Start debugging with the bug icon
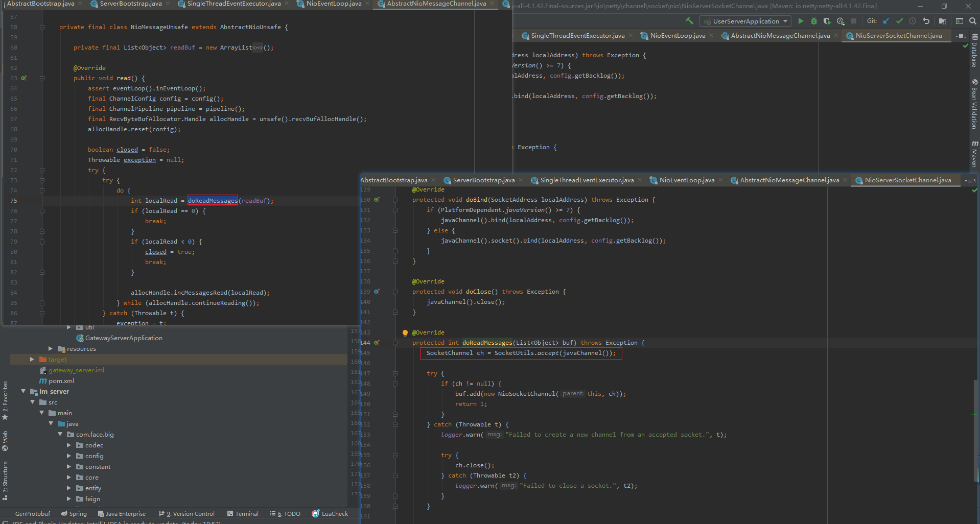The height and width of the screenshot is (524, 980). coord(814,21)
